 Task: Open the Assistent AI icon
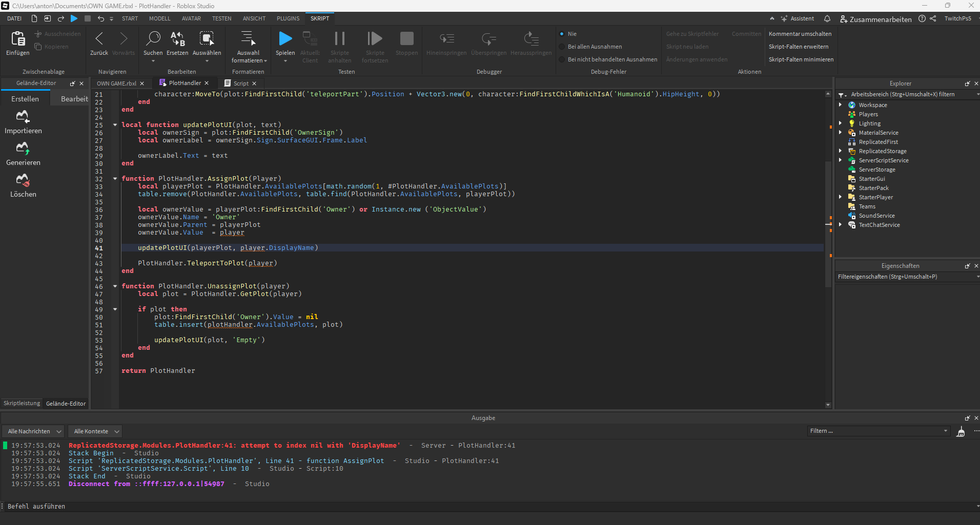pyautogui.click(x=784, y=18)
